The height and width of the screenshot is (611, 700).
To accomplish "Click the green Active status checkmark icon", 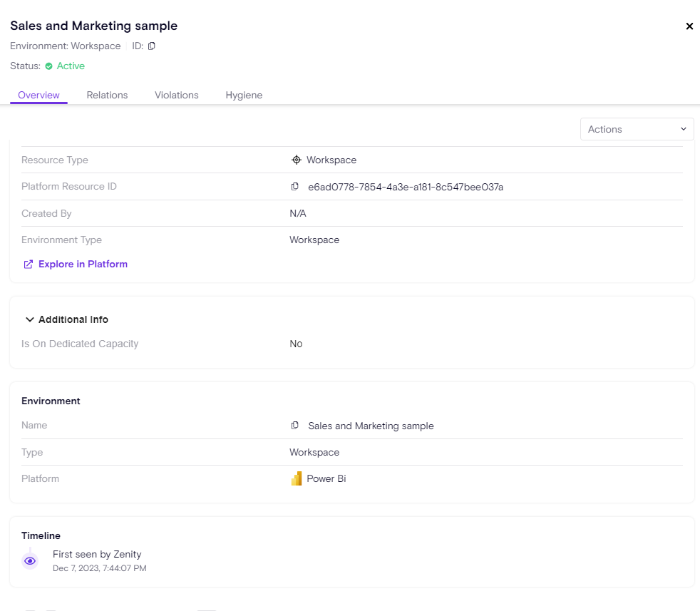I will pyautogui.click(x=49, y=66).
